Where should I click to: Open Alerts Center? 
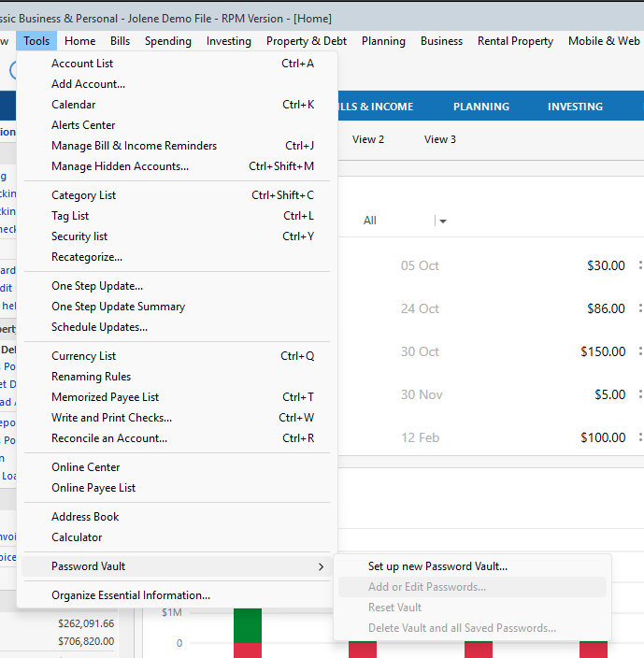pyautogui.click(x=177, y=125)
